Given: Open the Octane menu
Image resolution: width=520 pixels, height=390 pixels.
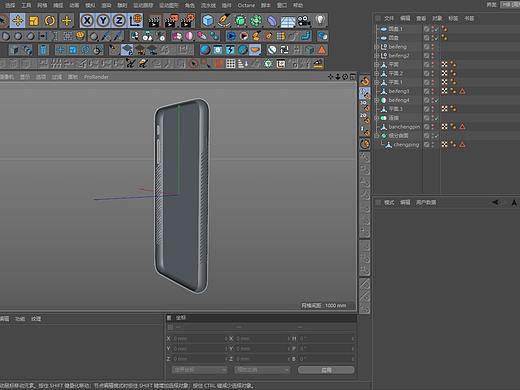Looking at the screenshot, I should pyautogui.click(x=246, y=5).
